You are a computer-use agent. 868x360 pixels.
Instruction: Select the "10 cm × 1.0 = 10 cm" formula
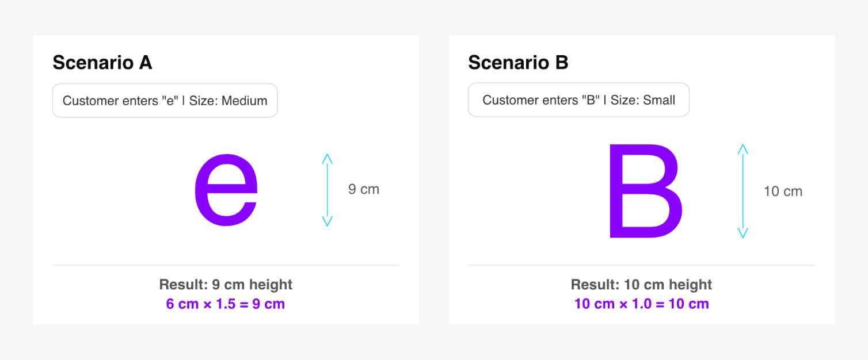[641, 304]
